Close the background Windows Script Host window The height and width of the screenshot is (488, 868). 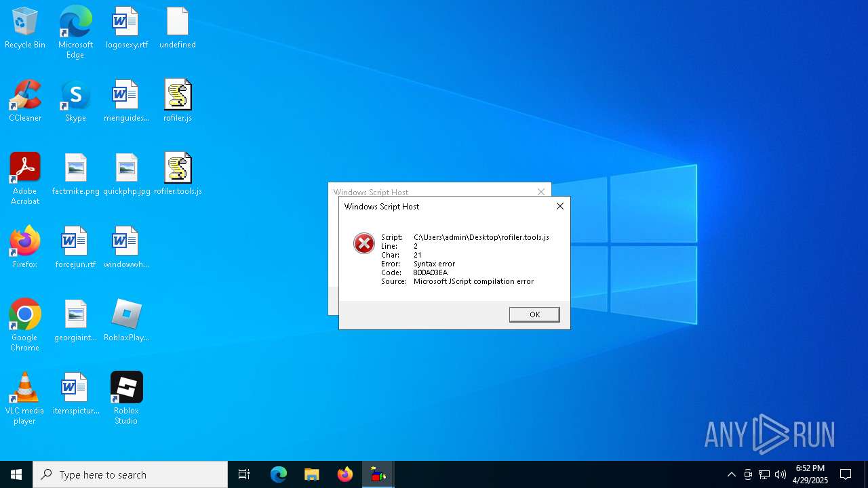point(541,192)
